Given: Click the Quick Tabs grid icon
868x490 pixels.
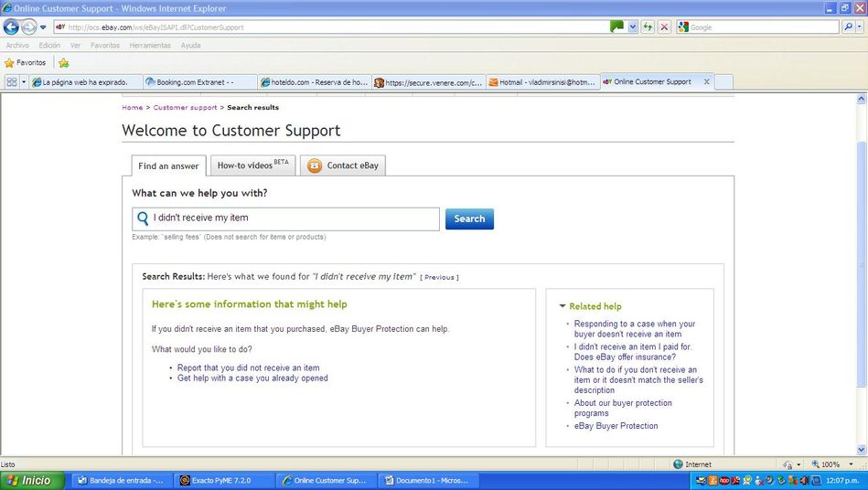Looking at the screenshot, I should (11, 82).
